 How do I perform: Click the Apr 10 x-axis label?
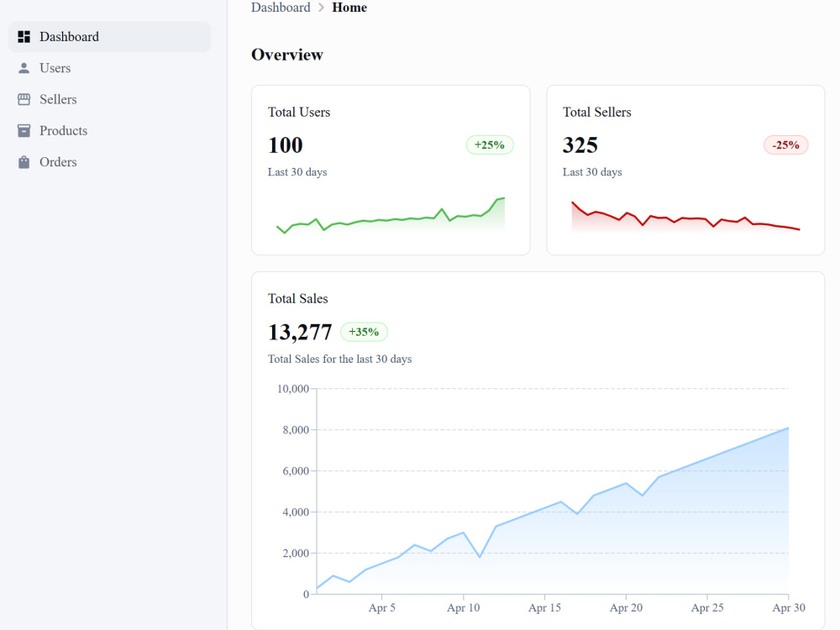464,607
